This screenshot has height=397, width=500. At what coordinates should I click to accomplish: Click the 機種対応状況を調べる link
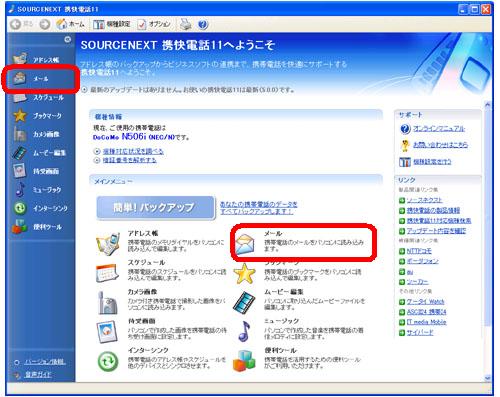133,151
